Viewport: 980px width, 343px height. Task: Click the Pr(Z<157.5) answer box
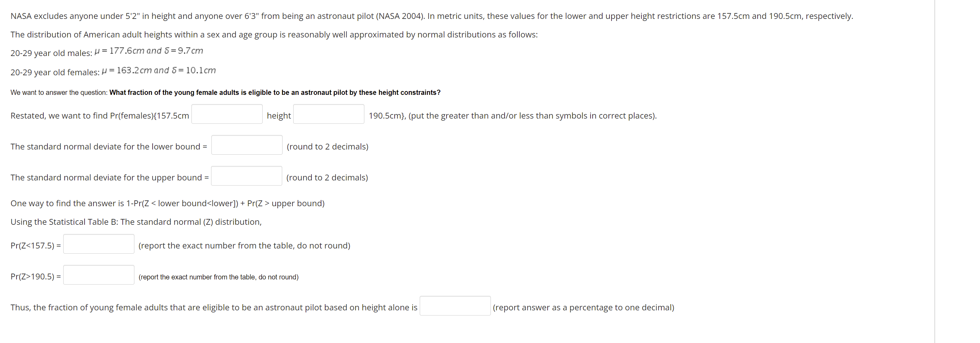click(x=99, y=244)
